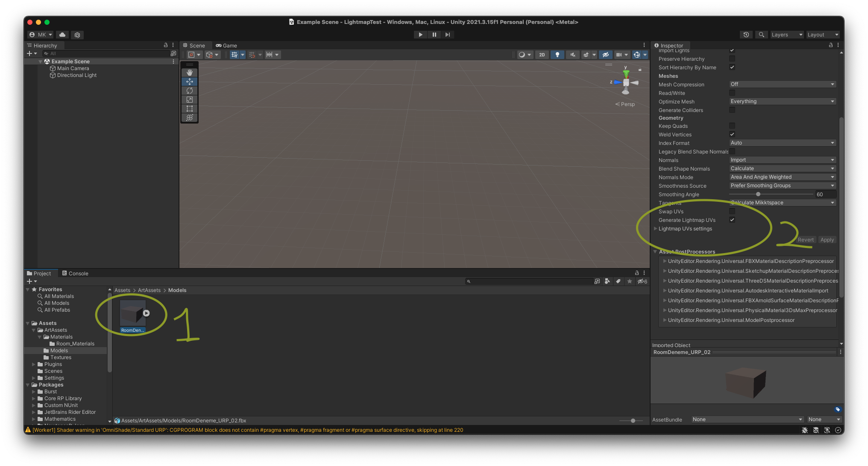This screenshot has width=868, height=466.
Task: Toggle Read/Write enabled checkbox
Action: tap(731, 92)
